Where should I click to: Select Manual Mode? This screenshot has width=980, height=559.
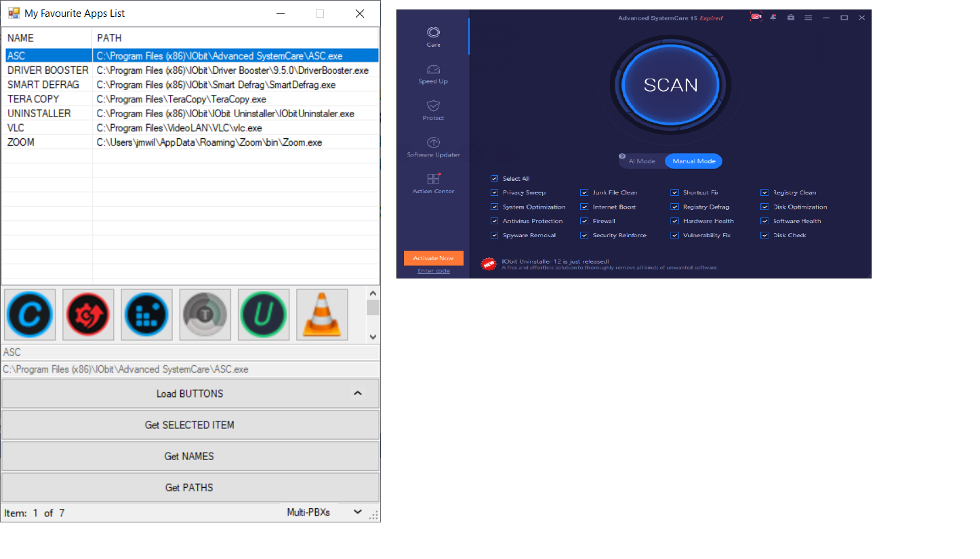[693, 161]
